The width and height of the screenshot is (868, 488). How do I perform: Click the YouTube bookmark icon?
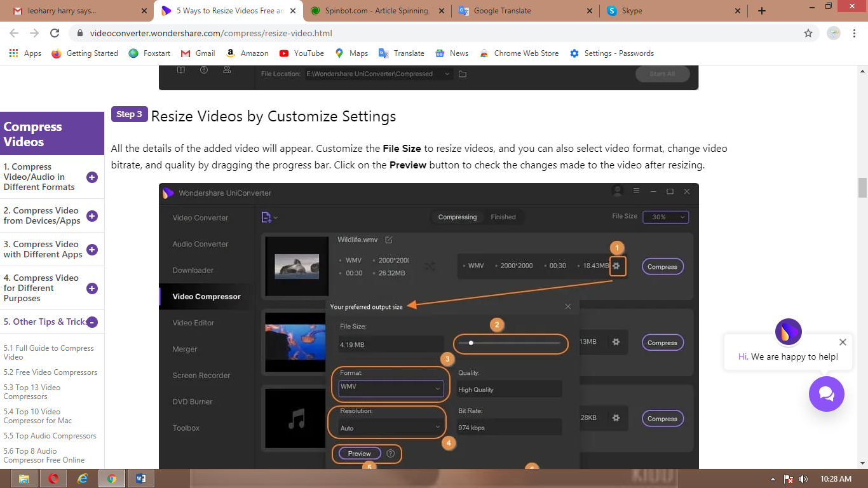coord(284,53)
